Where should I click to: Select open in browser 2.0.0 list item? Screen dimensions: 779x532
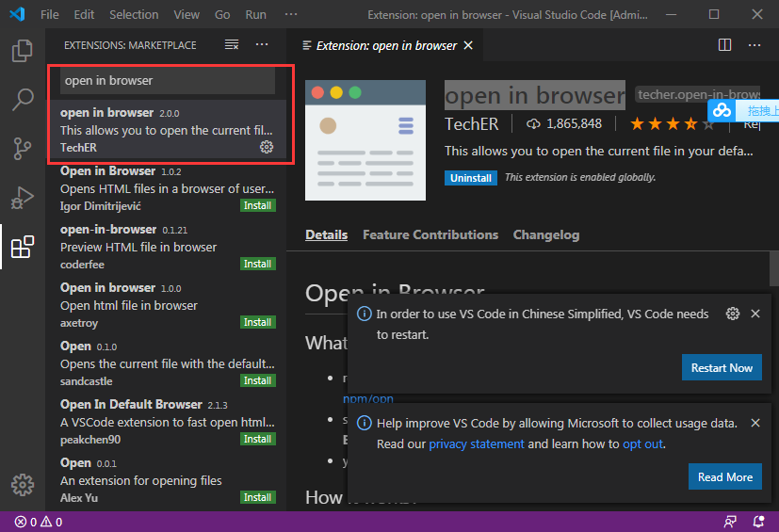pos(168,129)
